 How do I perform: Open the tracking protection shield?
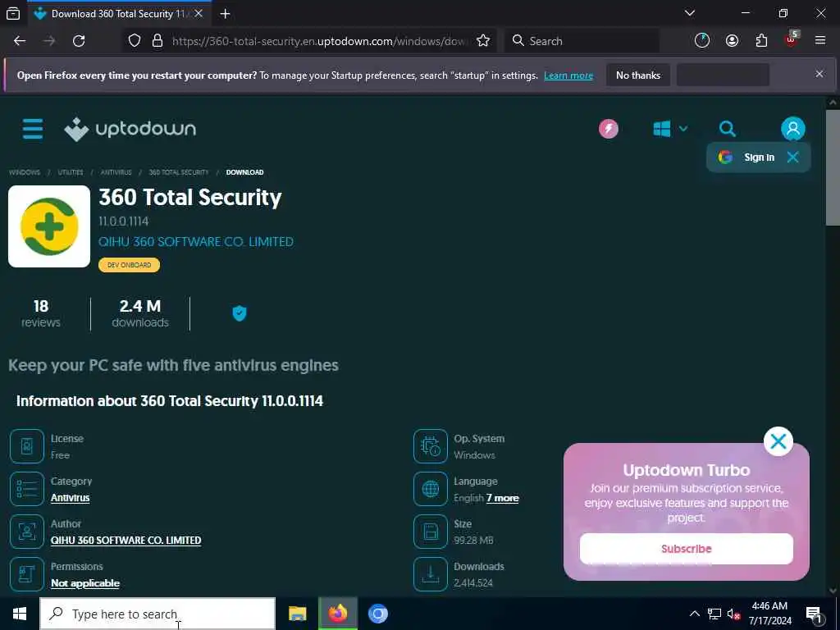pyautogui.click(x=135, y=41)
